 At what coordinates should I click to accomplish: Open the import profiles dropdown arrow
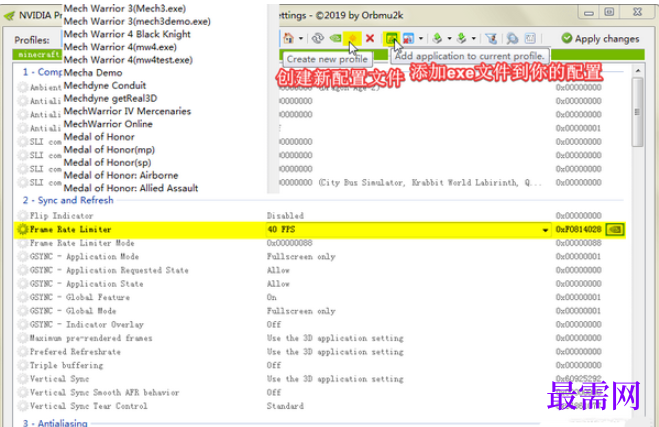coord(474,38)
